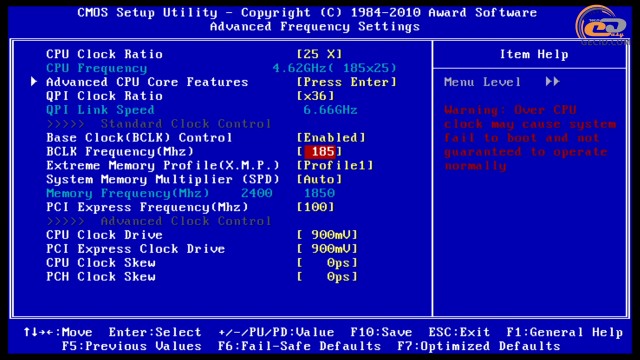Image resolution: width=640 pixels, height=360 pixels.
Task: Open Advanced CPU Core Features submenu
Action: (147, 82)
